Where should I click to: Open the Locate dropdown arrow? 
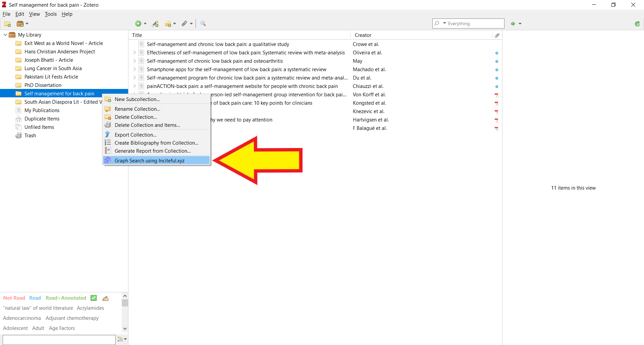pyautogui.click(x=520, y=24)
